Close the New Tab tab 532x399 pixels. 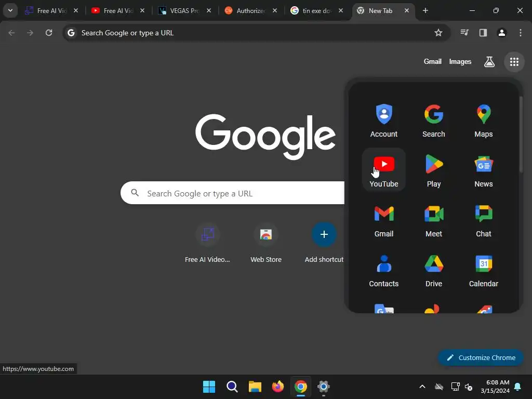406,10
